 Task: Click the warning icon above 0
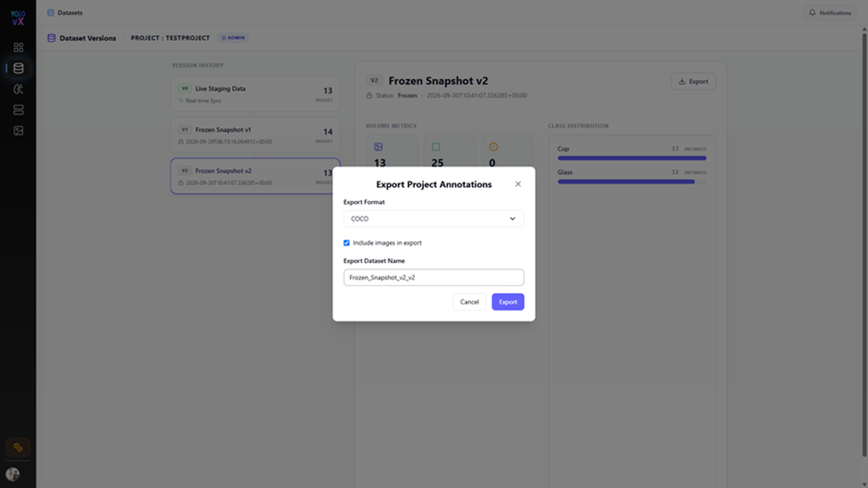coord(493,147)
